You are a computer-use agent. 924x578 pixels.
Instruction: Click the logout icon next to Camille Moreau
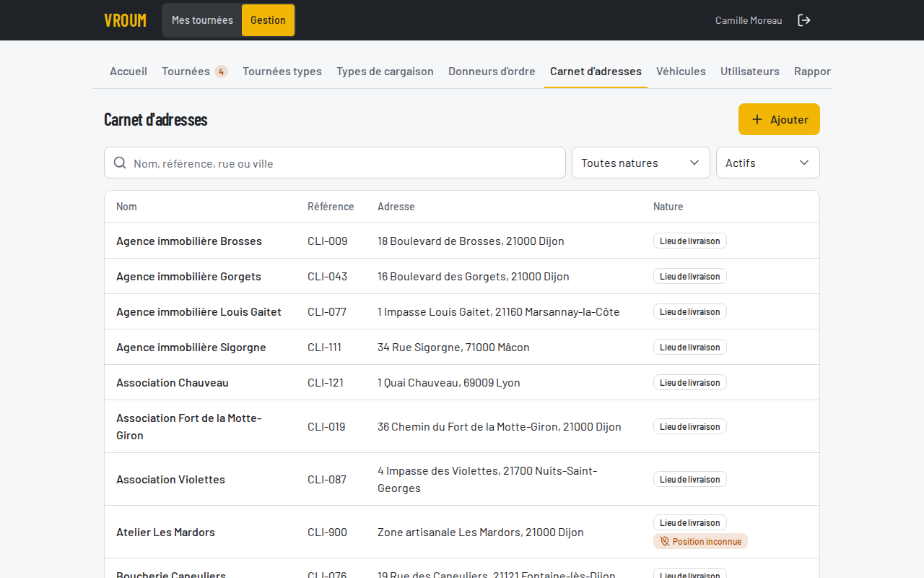(804, 20)
